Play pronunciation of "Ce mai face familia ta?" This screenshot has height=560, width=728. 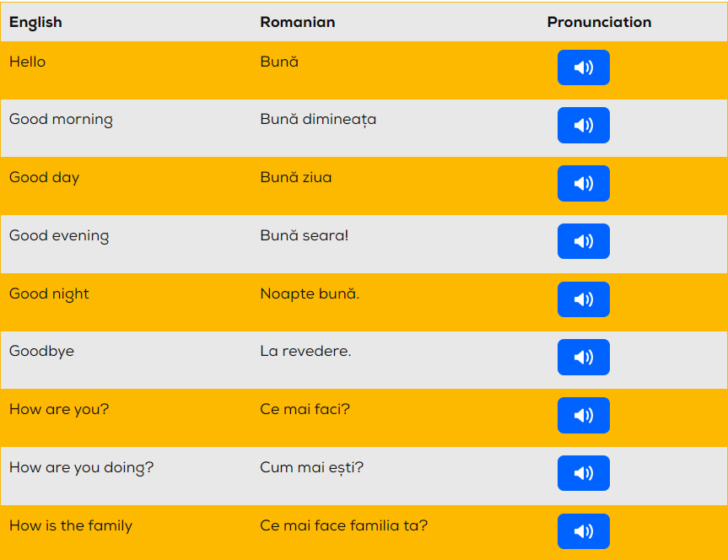(583, 531)
